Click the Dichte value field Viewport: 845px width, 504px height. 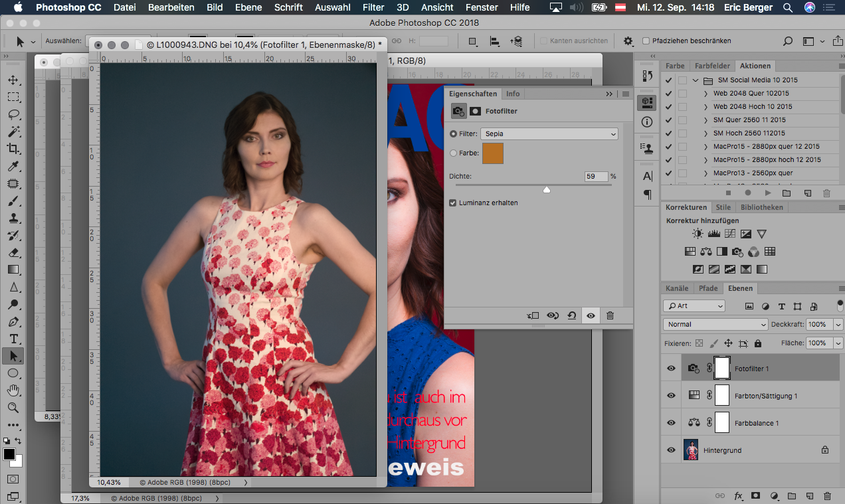coord(596,177)
